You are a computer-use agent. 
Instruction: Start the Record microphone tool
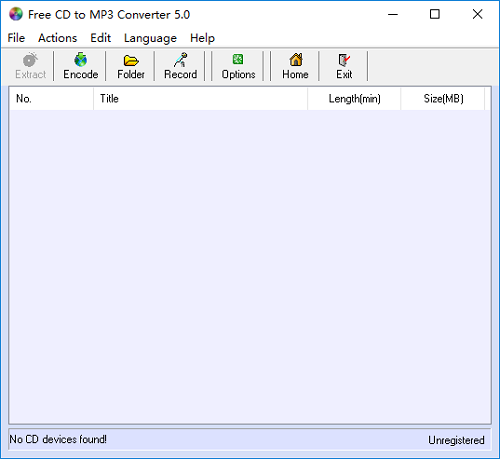point(180,66)
